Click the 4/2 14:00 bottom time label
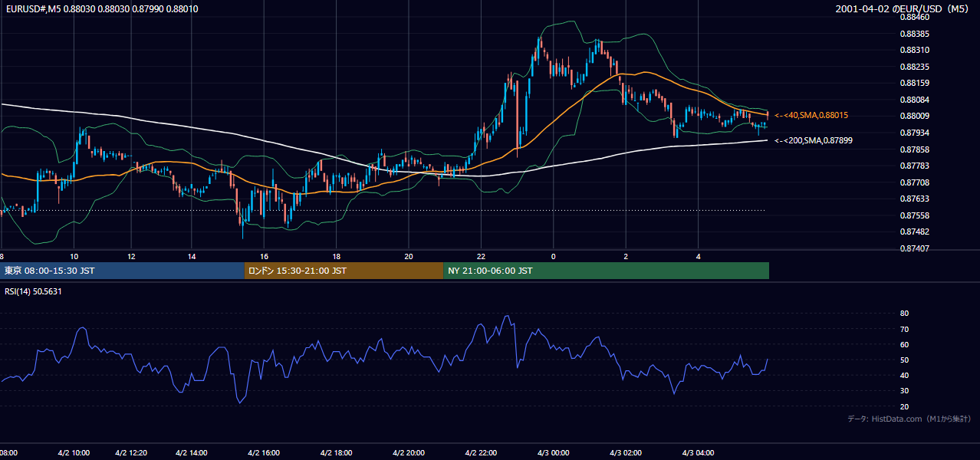The width and height of the screenshot is (980, 460). point(192,452)
